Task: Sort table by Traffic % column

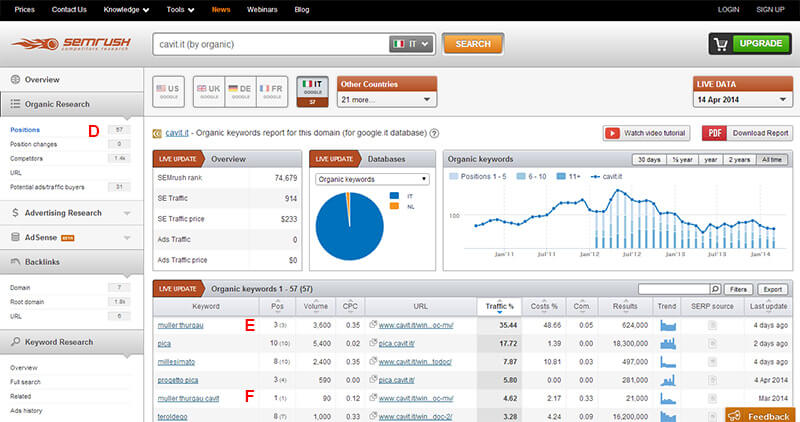Action: tap(499, 306)
